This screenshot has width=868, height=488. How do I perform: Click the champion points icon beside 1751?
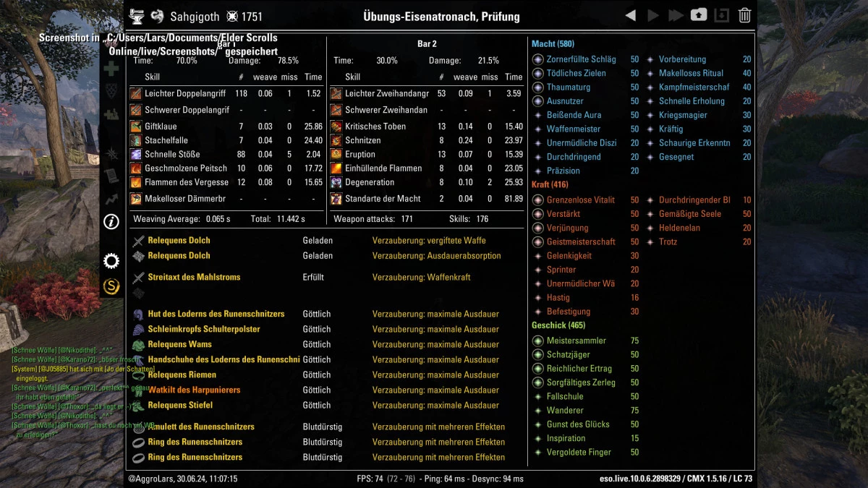[x=232, y=16]
